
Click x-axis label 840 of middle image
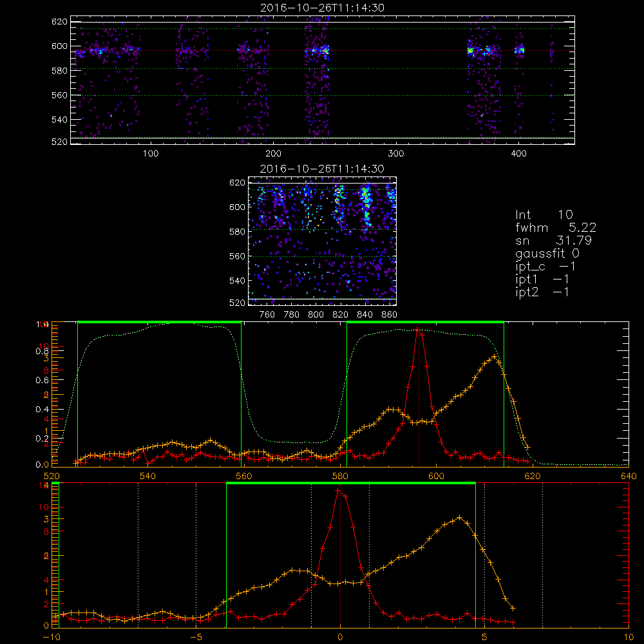(365, 315)
